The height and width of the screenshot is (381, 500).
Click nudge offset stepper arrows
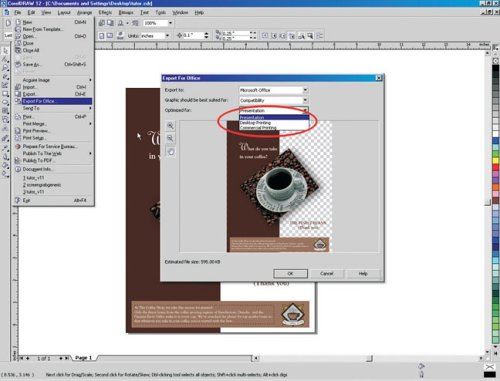(206, 35)
